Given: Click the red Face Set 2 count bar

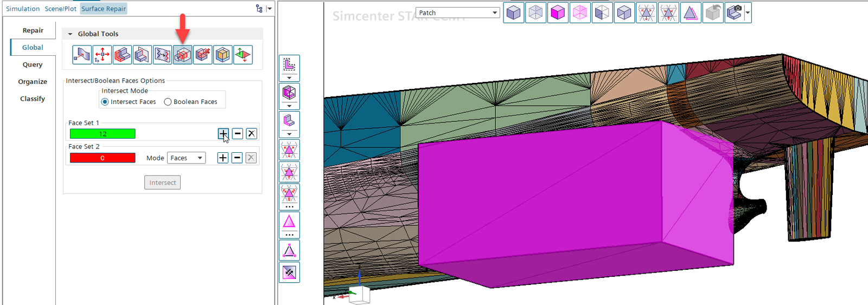Looking at the screenshot, I should (x=103, y=158).
